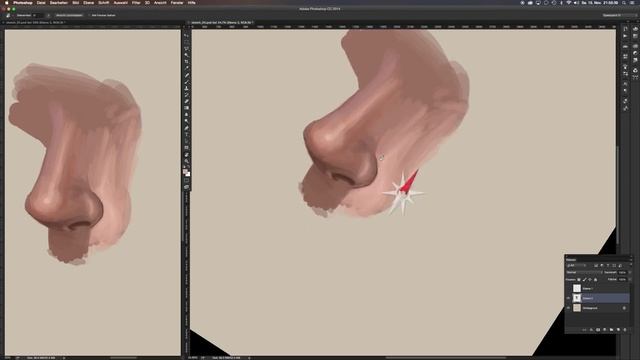The height and width of the screenshot is (360, 640).
Task: Select the Gradient tool
Action: 187,108
